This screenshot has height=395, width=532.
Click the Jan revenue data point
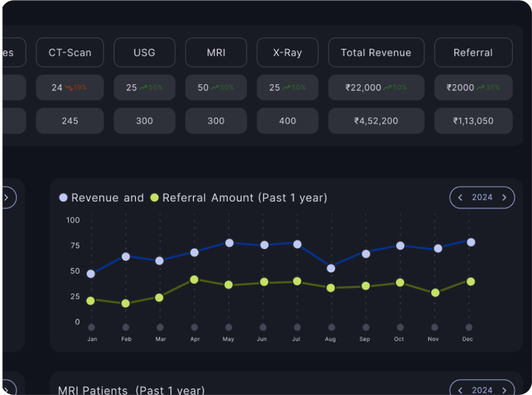(x=91, y=274)
